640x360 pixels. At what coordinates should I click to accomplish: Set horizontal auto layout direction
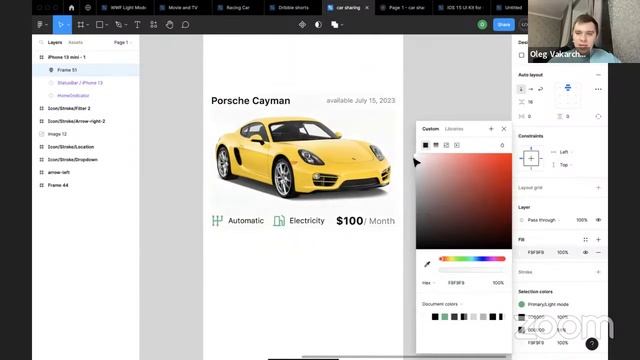point(531,89)
